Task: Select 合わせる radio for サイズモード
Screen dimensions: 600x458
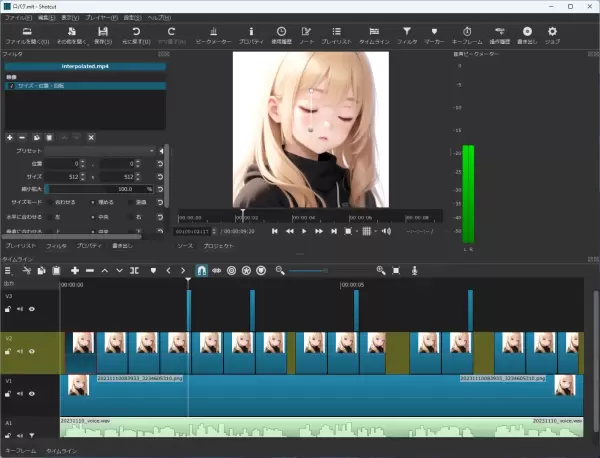Action: 50,202
